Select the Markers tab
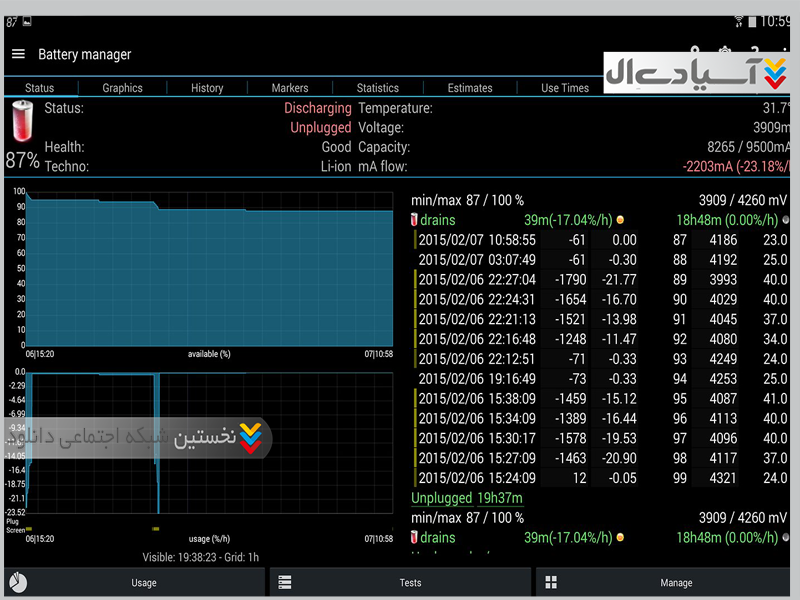 (290, 88)
